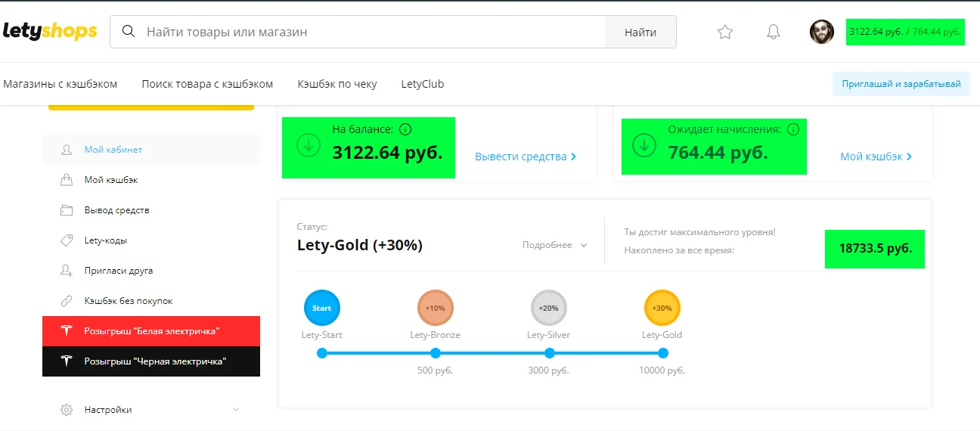Screen dimensions: 980x431
Task: Click text Ты достиг максимального уровня!
Action: pyautogui.click(x=699, y=232)
